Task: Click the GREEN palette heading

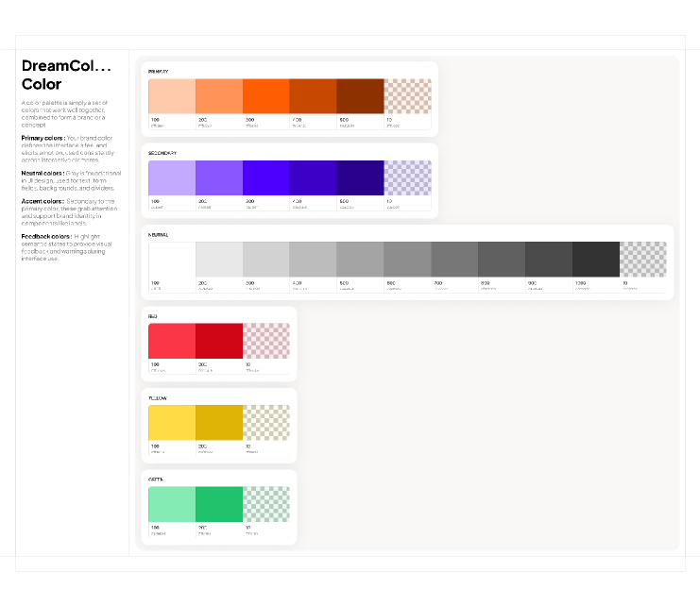Action: coord(156,480)
